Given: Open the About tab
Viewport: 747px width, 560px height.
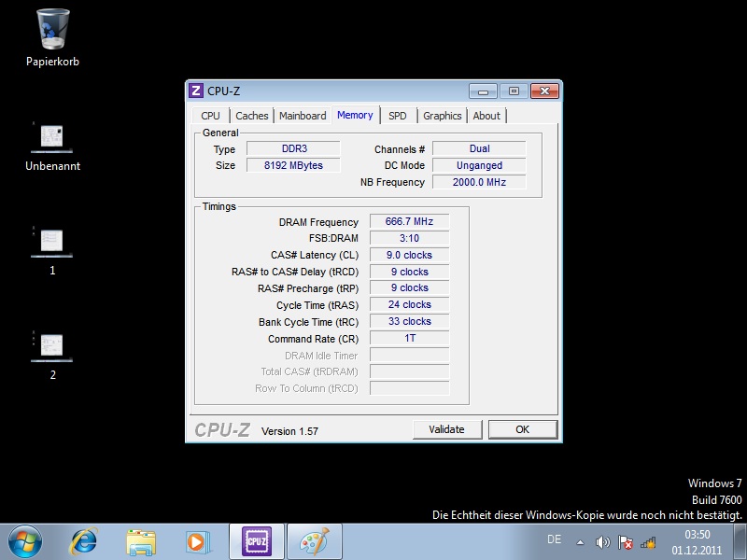Looking at the screenshot, I should pos(486,116).
